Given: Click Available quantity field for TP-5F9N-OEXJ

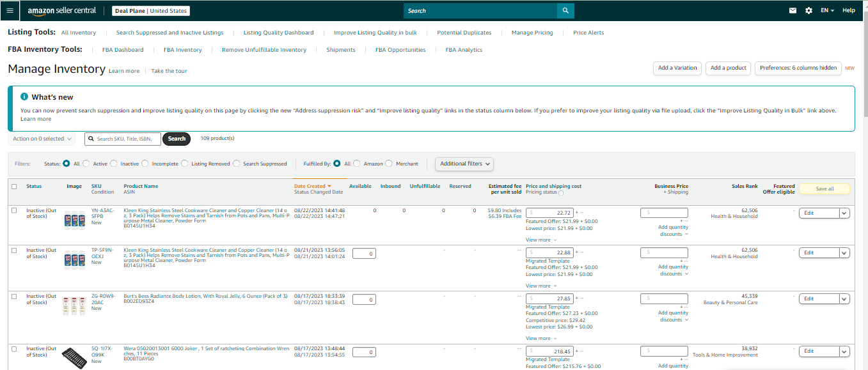Looking at the screenshot, I should click(x=364, y=254).
